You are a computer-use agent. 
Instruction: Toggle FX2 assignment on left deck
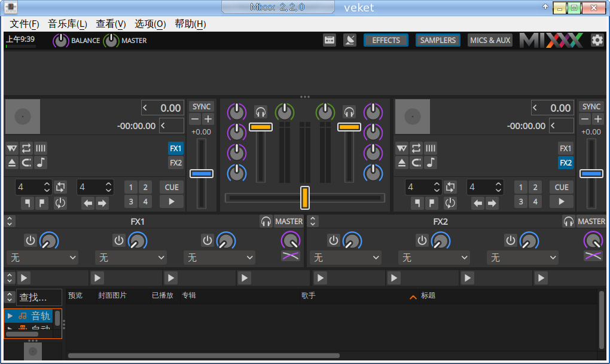coord(175,163)
